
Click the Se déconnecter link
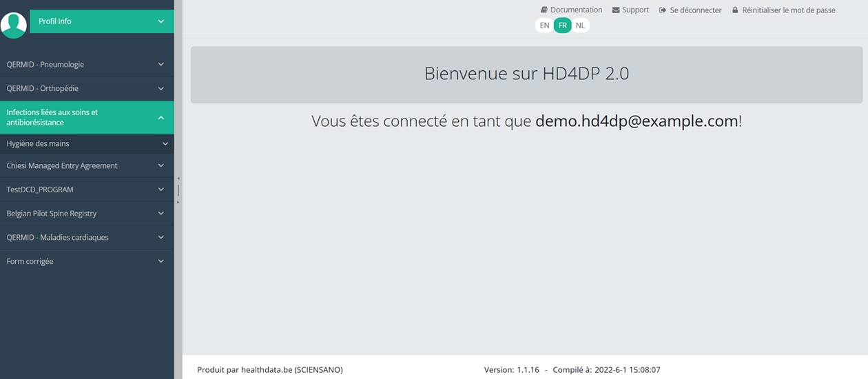coord(696,10)
